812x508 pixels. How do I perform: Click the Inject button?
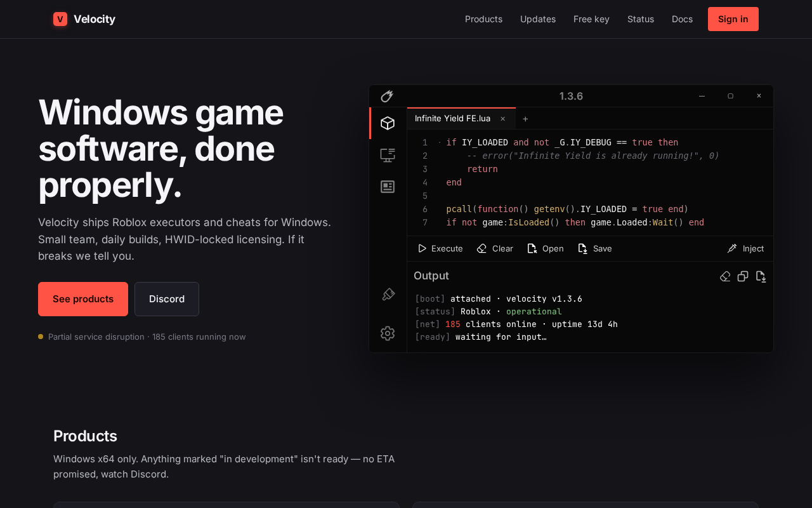pyautogui.click(x=745, y=248)
